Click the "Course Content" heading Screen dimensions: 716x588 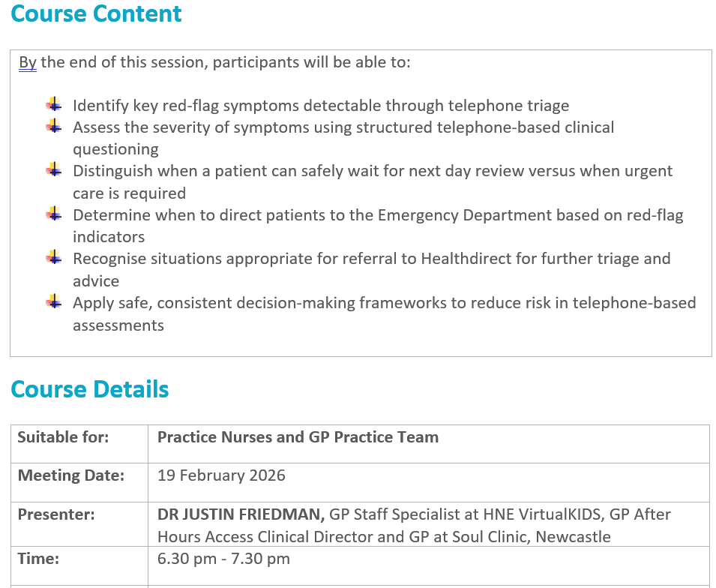tap(96, 14)
